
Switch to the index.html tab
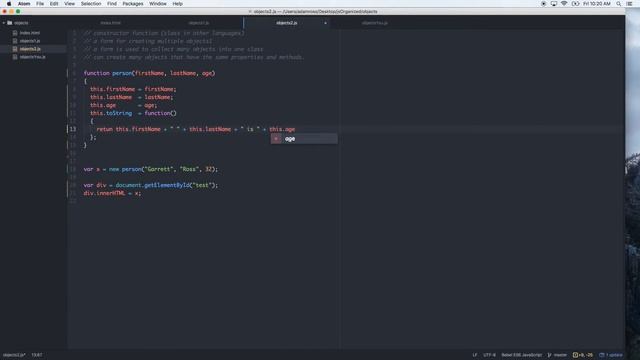coord(111,23)
